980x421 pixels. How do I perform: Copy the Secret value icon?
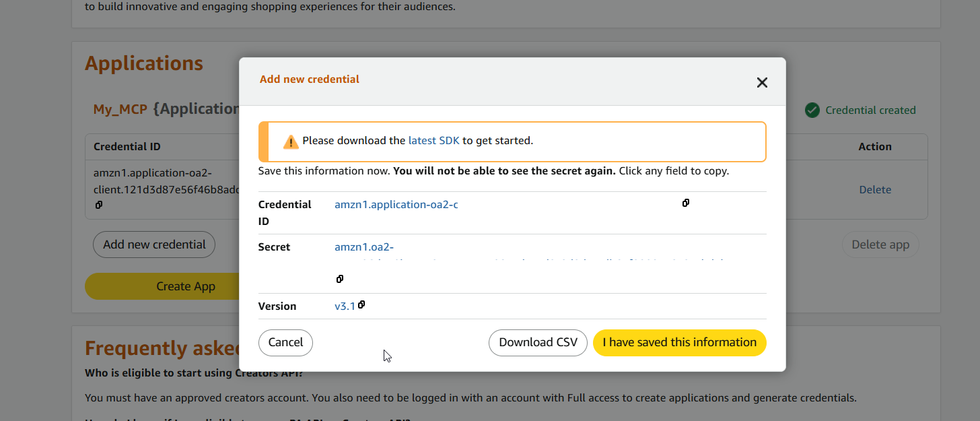click(340, 279)
